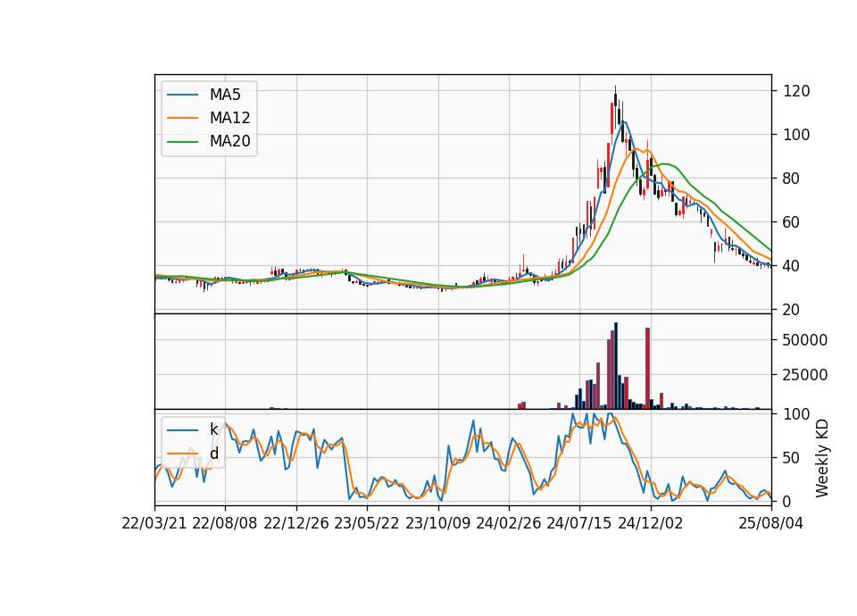The height and width of the screenshot is (616, 857).
Task: Click the 25/08/04 date tick label
Action: 771,523
